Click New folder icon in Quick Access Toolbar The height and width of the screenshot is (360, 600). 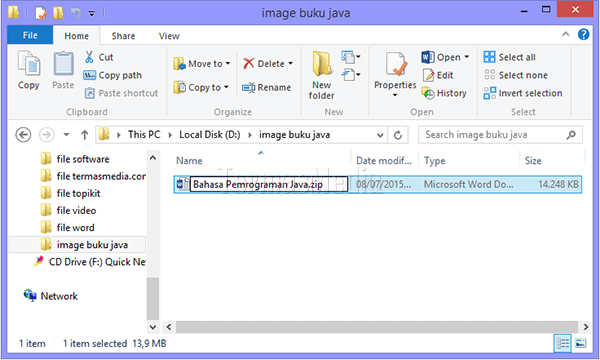58,13
